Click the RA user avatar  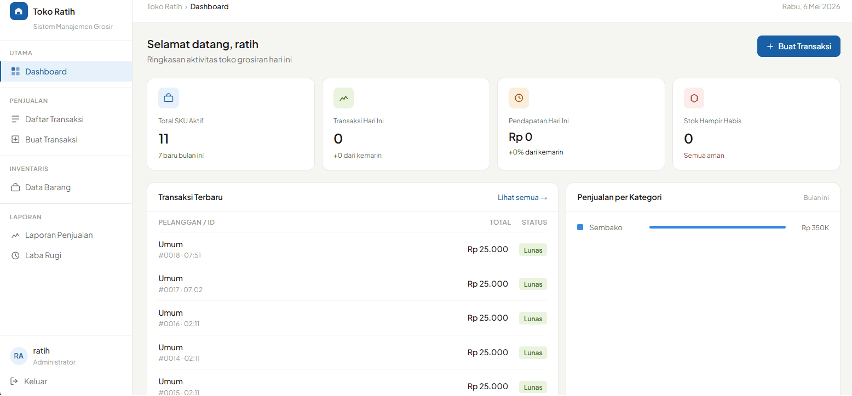point(18,356)
